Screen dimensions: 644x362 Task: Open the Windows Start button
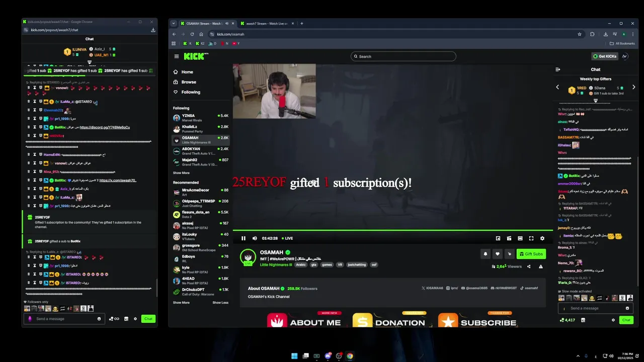[x=294, y=356]
